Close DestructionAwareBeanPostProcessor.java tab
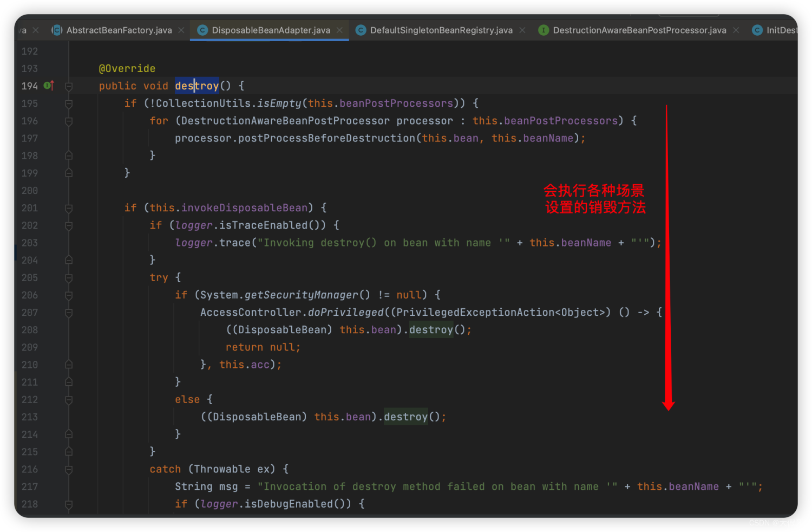Viewport: 812px width, 532px height. pyautogui.click(x=736, y=30)
